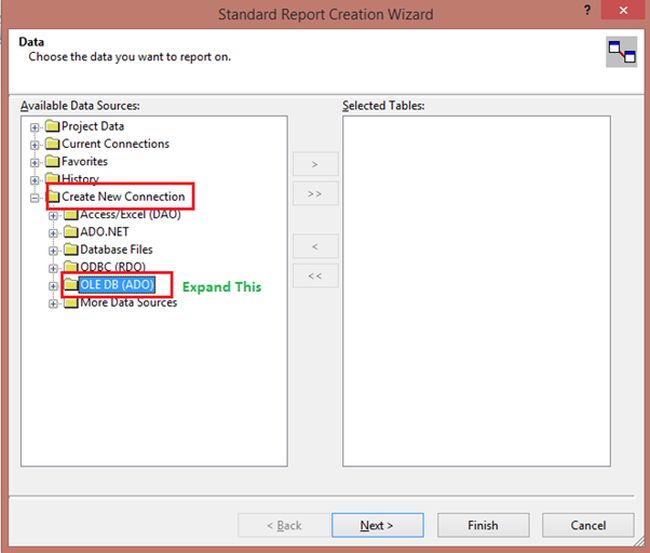Click the add single table > button
The height and width of the screenshot is (553, 650).
(315, 164)
